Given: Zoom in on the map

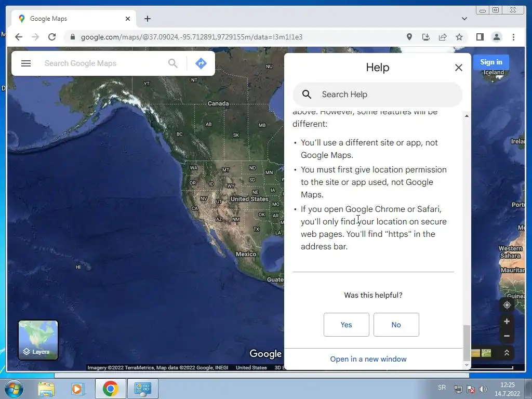Looking at the screenshot, I should (x=507, y=321).
